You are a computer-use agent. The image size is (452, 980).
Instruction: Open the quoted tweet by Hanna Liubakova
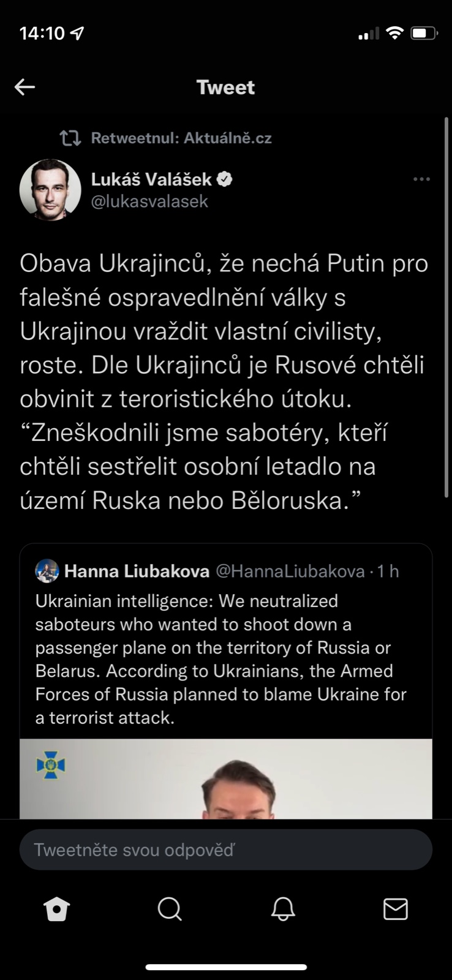tap(220, 659)
